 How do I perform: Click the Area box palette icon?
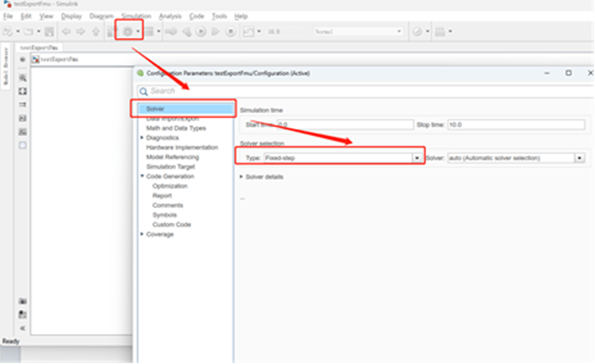point(23,145)
